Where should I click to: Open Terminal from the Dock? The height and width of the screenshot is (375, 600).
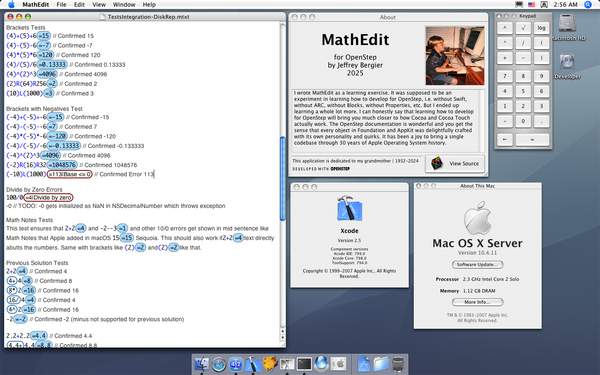(x=304, y=364)
